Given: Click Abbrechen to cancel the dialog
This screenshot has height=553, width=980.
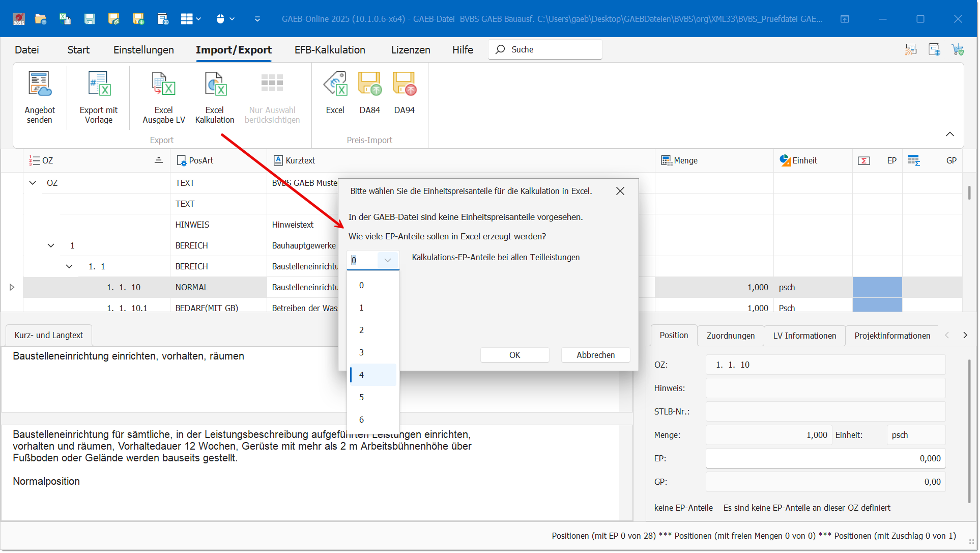Looking at the screenshot, I should [595, 355].
